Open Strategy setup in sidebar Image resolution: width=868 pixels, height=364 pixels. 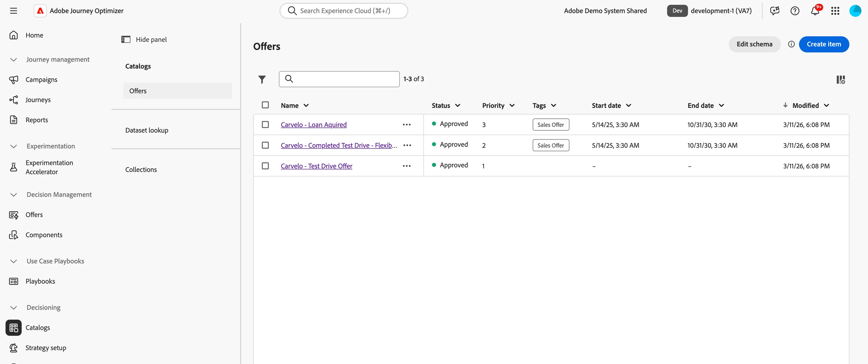pyautogui.click(x=46, y=348)
